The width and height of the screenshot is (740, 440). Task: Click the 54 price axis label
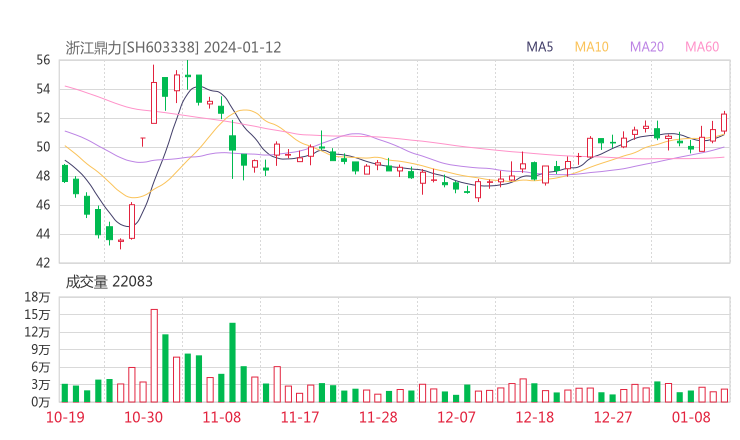click(43, 89)
